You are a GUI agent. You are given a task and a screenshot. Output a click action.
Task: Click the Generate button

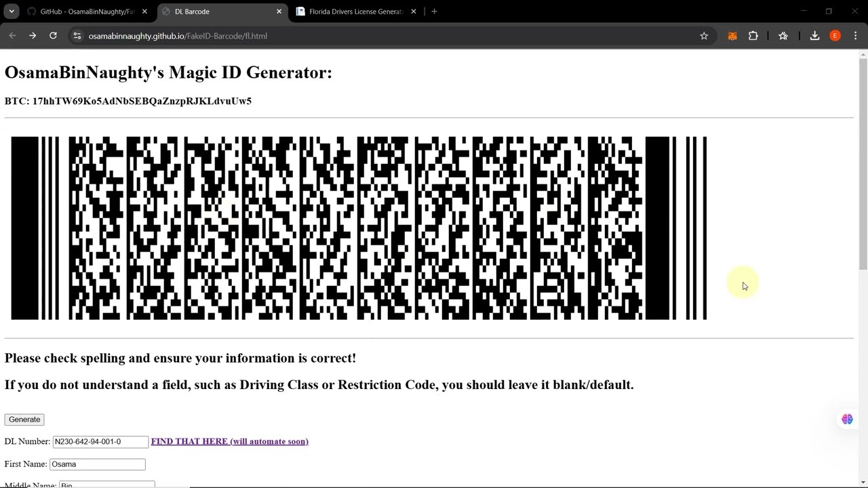(24, 420)
